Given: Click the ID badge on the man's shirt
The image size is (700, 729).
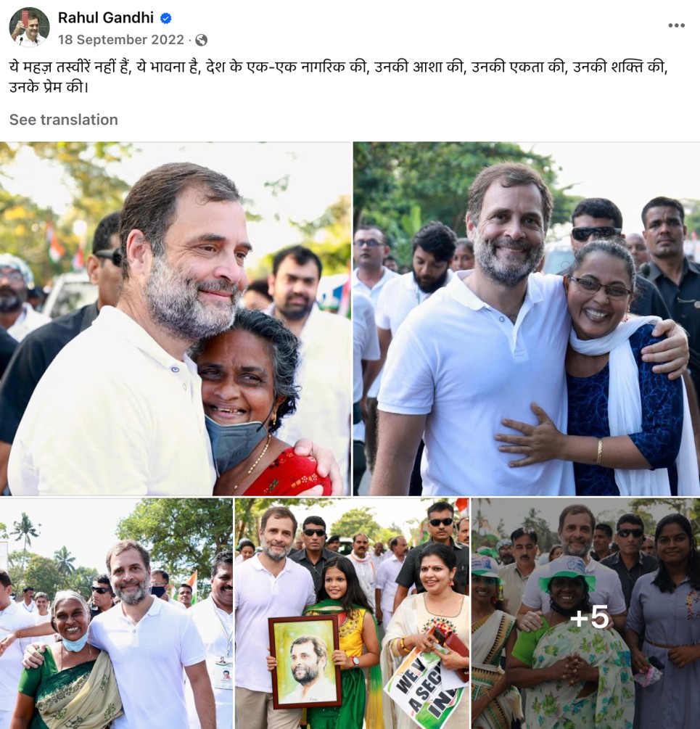Looking at the screenshot, I should [223, 672].
